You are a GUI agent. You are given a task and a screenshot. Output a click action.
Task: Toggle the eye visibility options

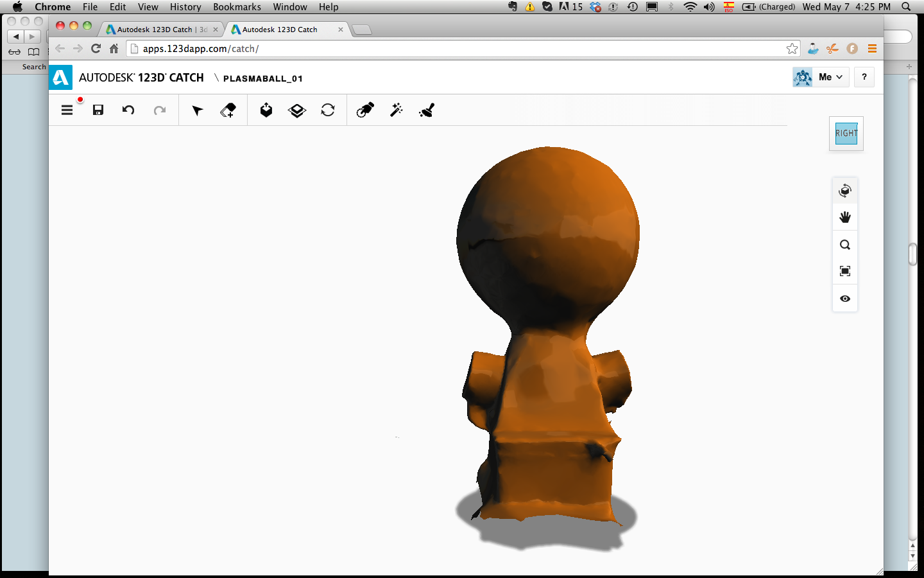[845, 299]
